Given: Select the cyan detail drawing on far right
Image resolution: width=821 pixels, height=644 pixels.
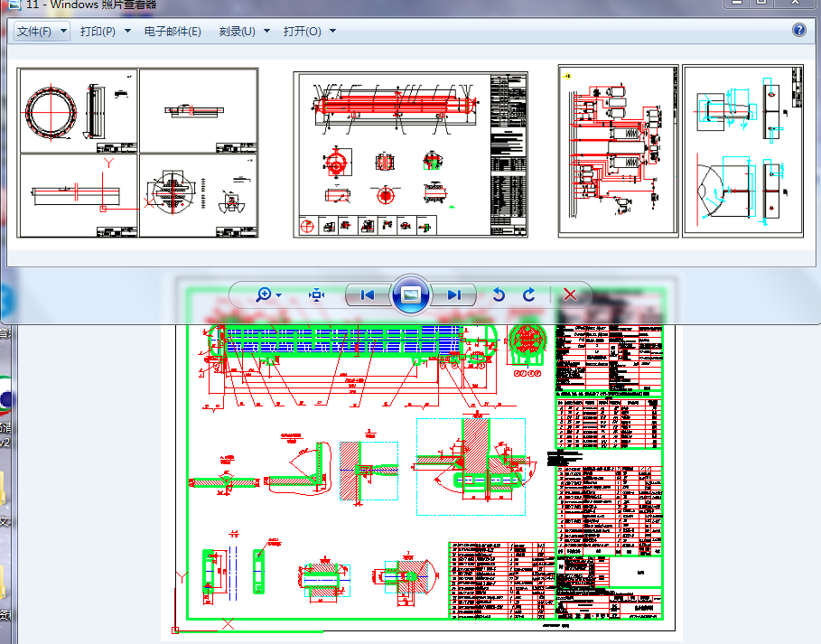Looking at the screenshot, I should (x=743, y=151).
